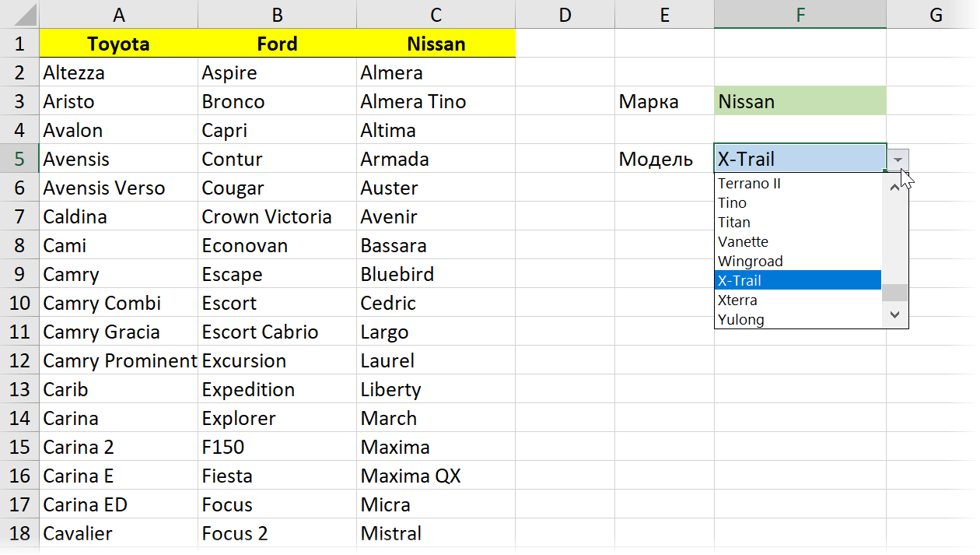980x555 pixels.
Task: Select the entire column A header
Action: point(118,14)
